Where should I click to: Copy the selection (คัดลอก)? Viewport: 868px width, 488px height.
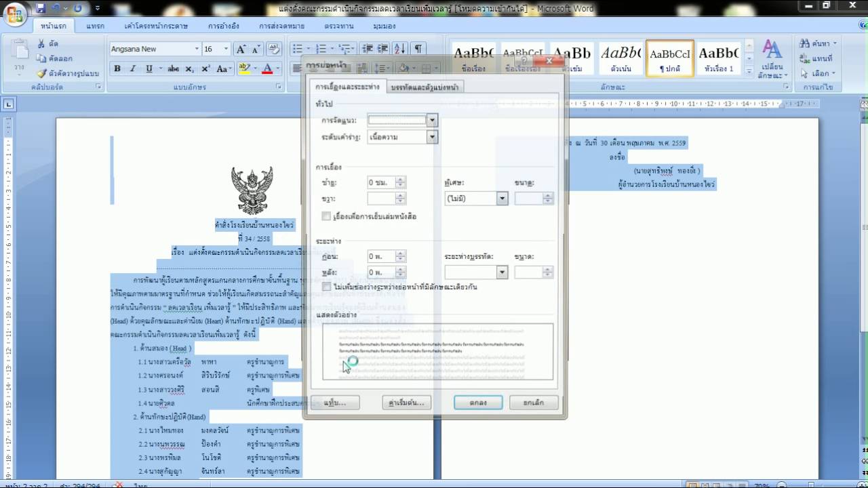point(54,58)
